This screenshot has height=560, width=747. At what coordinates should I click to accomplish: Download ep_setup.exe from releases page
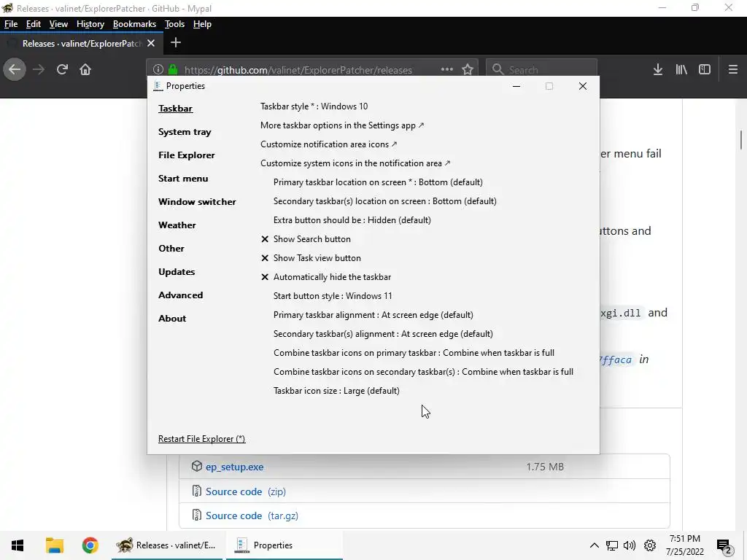pyautogui.click(x=234, y=467)
